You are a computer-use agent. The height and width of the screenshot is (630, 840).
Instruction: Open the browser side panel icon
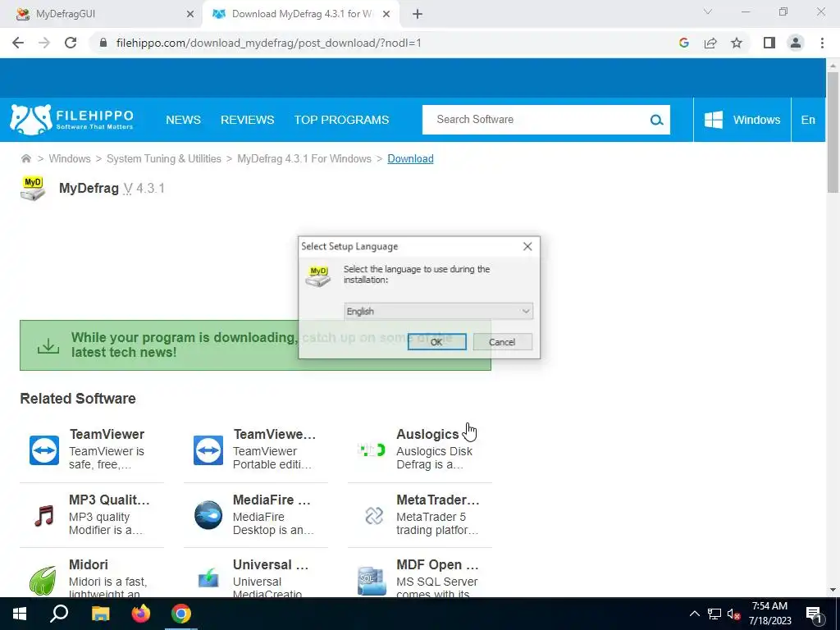pos(769,43)
